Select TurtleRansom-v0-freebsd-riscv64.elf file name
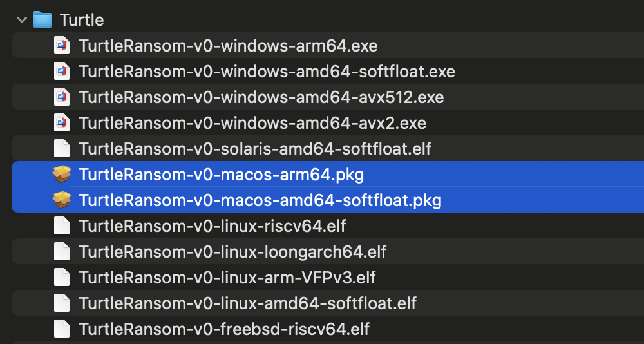 tap(224, 329)
